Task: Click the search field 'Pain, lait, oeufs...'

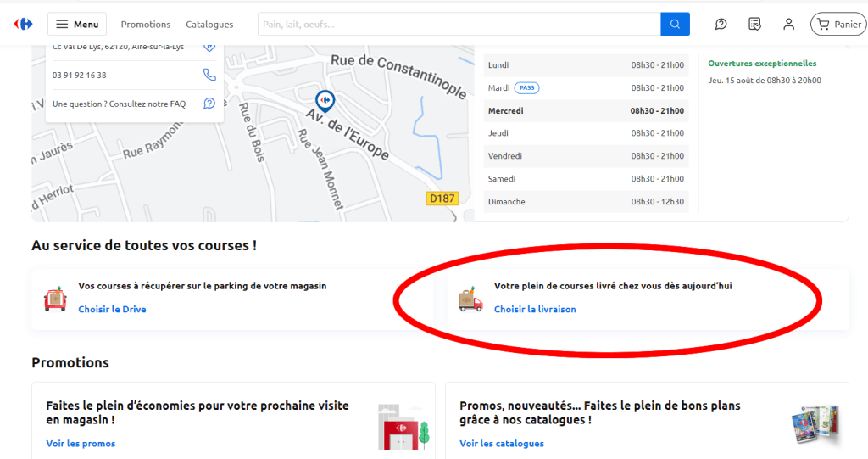Action: pos(458,25)
